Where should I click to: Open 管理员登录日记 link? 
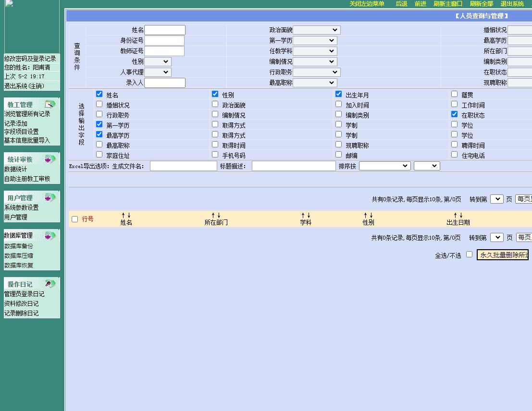24,294
